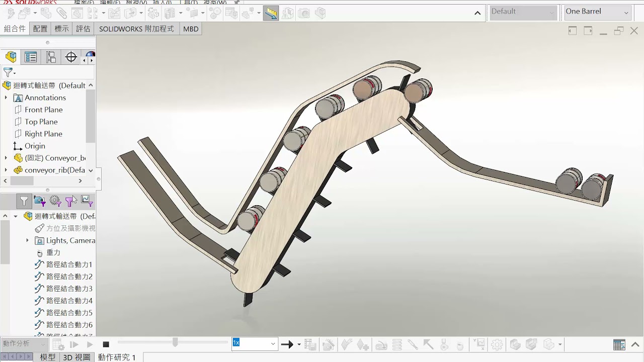
Task: Click the Auto Key checkmark icon
Action: coord(346,344)
